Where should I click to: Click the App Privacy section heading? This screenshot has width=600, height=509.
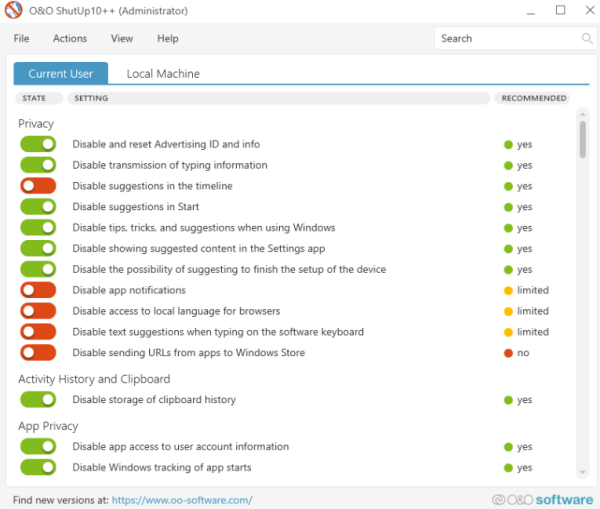48,426
